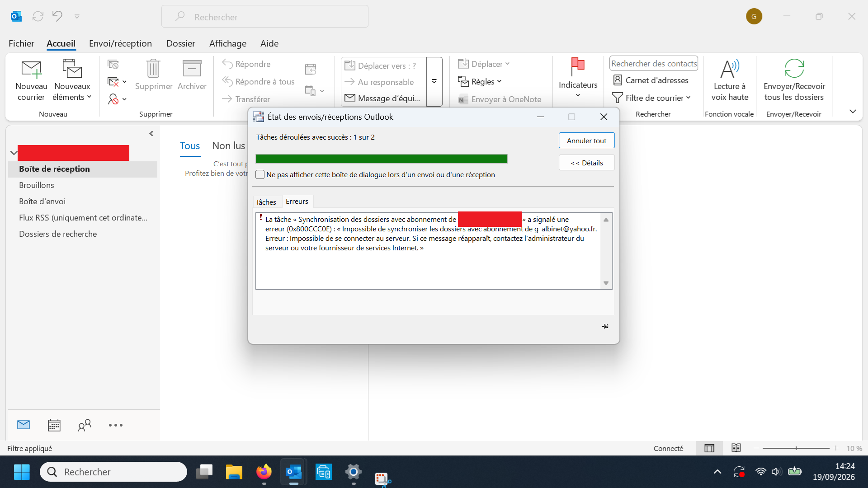Image resolution: width=868 pixels, height=488 pixels.
Task: Switch to Envoi/réception ribbon tab
Action: [120, 43]
